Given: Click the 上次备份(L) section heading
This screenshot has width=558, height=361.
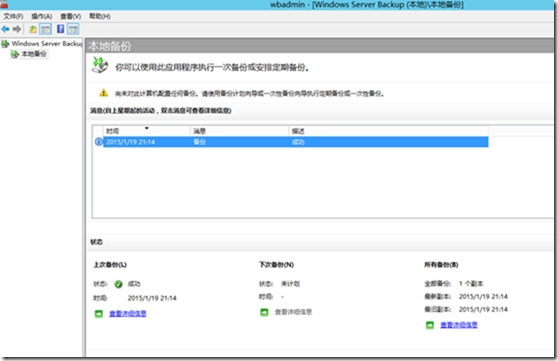Looking at the screenshot, I should click(x=110, y=265).
